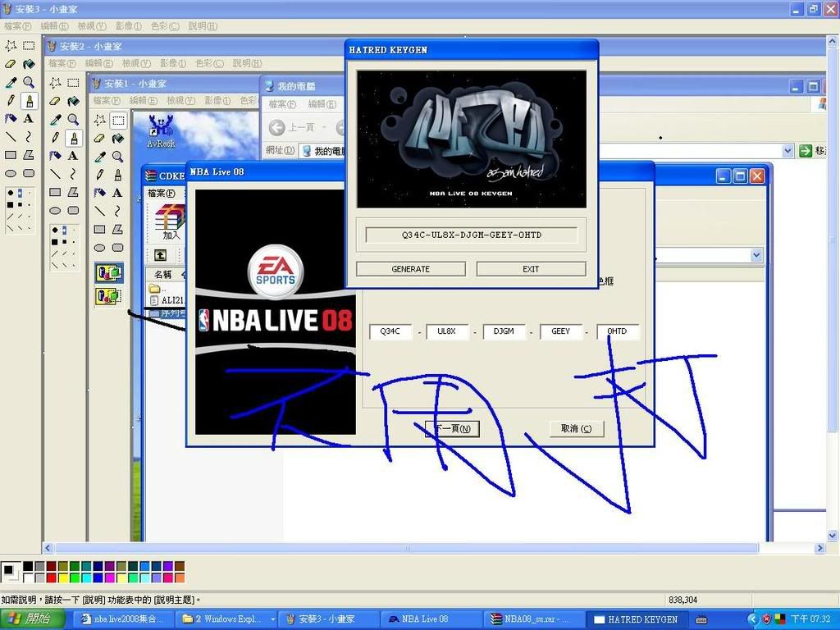Click the DJGM serial box in installer
840x630 pixels.
coord(504,331)
